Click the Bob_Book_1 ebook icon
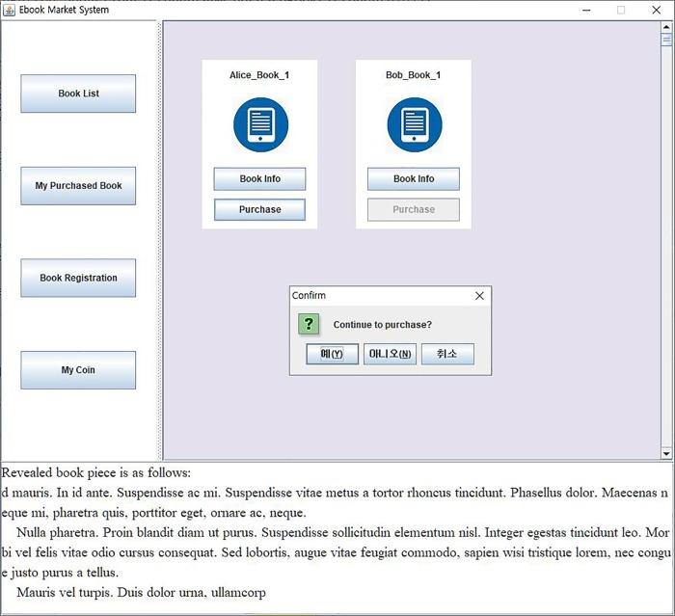Screen dimensions: 675x616 coord(414,125)
